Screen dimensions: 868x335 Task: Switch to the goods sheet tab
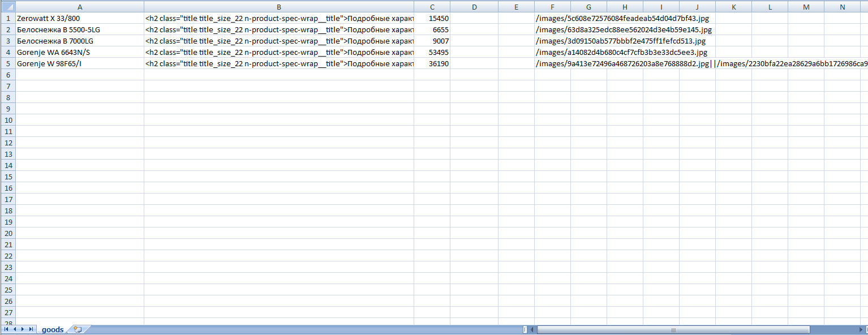[53, 329]
